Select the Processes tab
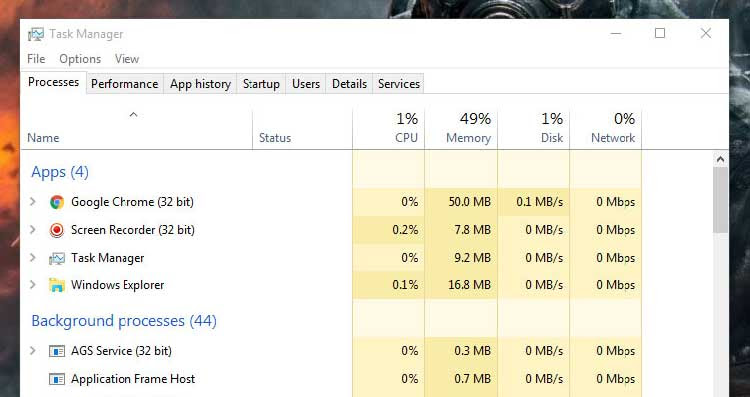 pos(54,82)
